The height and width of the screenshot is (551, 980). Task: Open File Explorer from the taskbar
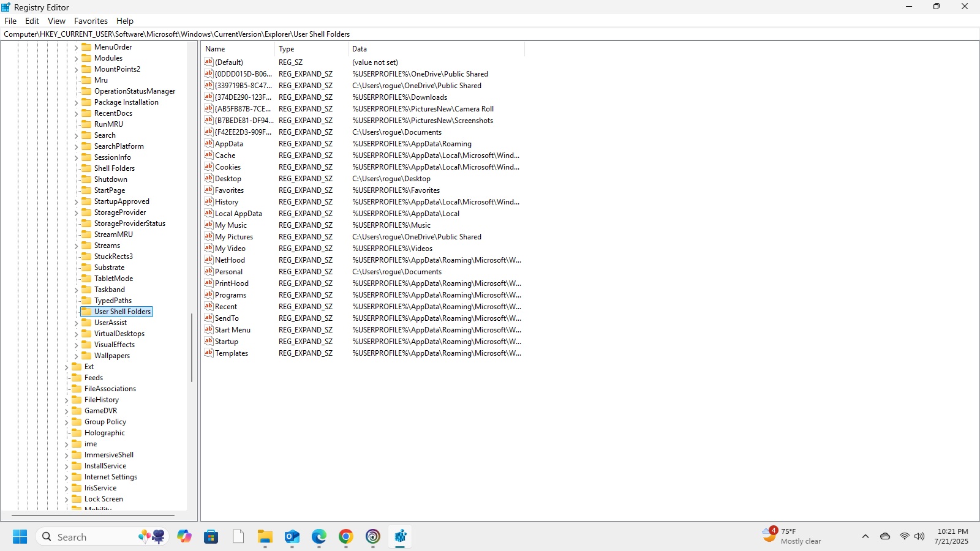pos(265,537)
